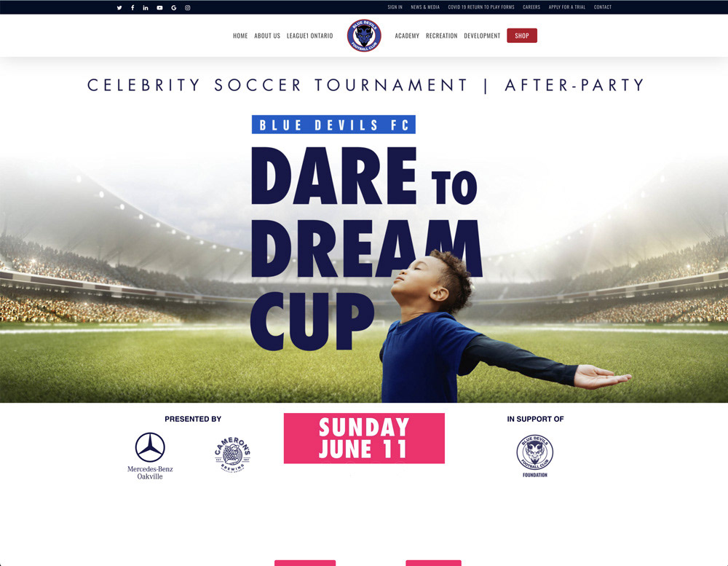Open the Apply For A Trial link

pyautogui.click(x=567, y=7)
